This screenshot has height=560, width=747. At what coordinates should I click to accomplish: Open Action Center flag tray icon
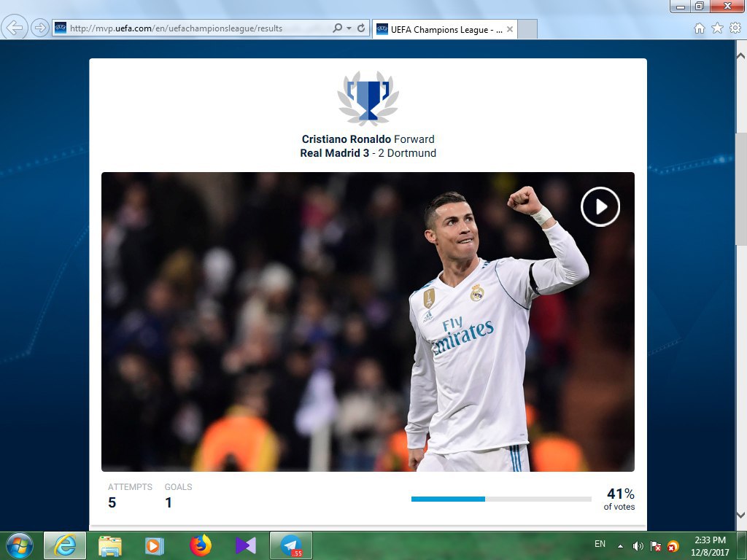pyautogui.click(x=656, y=546)
